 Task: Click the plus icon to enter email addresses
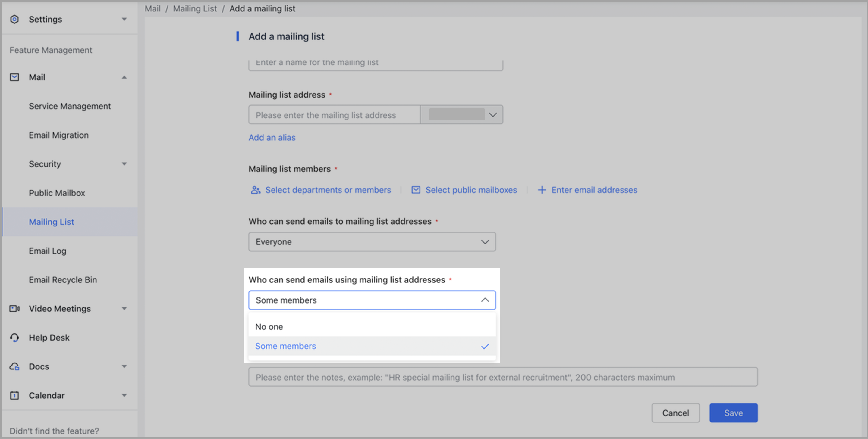click(x=542, y=190)
